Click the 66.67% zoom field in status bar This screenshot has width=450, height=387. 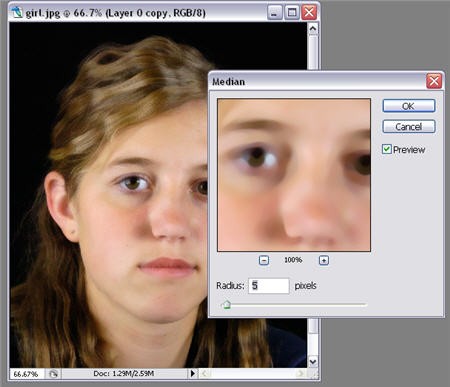click(x=26, y=374)
